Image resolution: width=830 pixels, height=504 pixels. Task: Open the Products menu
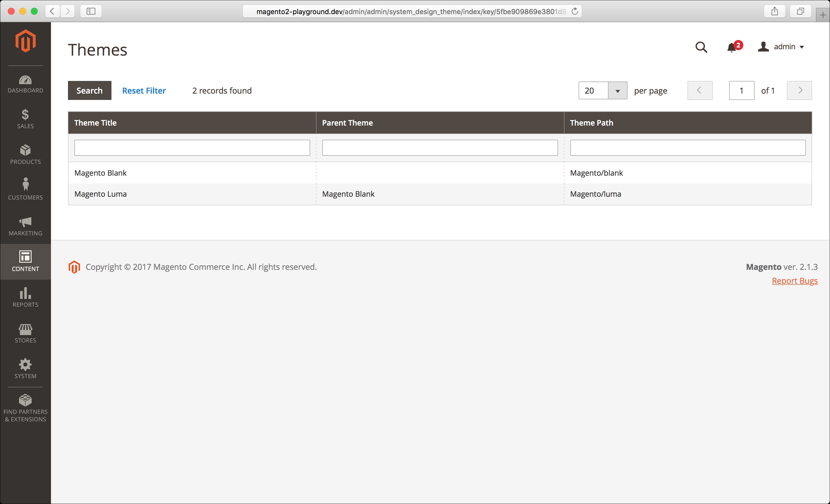26,155
